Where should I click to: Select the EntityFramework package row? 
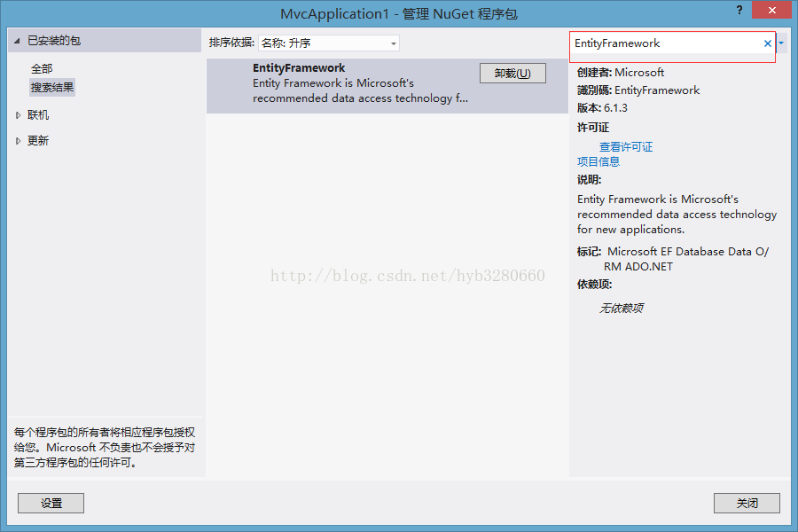coord(387,85)
